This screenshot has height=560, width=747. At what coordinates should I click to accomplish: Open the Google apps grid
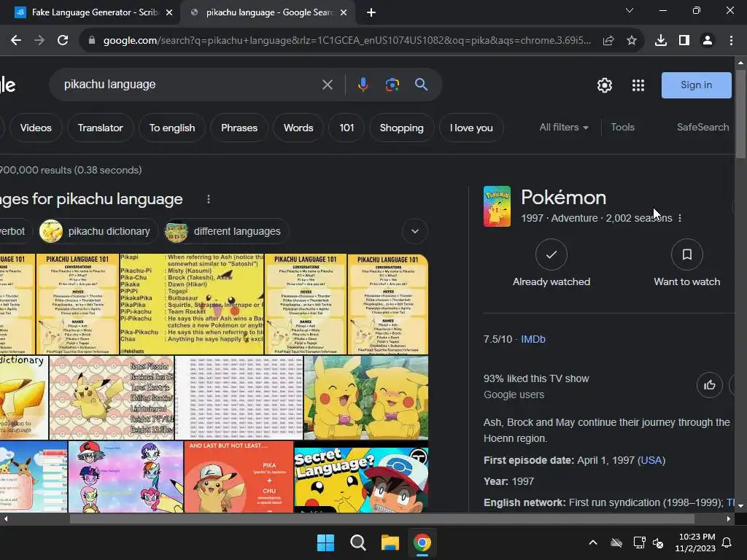pyautogui.click(x=638, y=85)
